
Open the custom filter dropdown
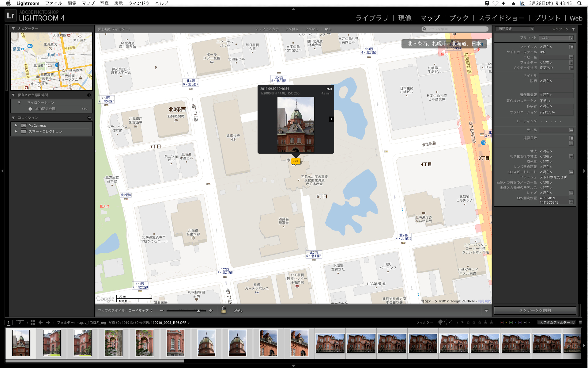(556, 322)
